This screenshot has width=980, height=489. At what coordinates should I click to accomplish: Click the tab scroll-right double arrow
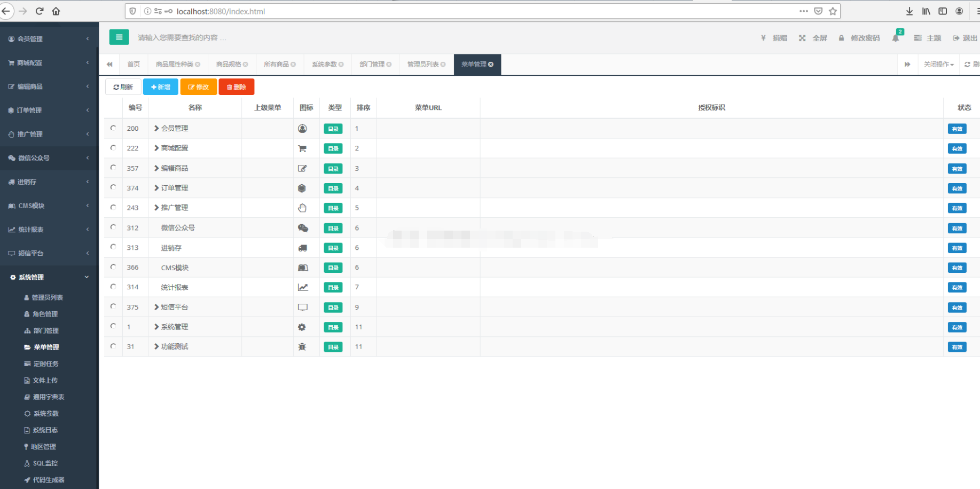pyautogui.click(x=907, y=65)
